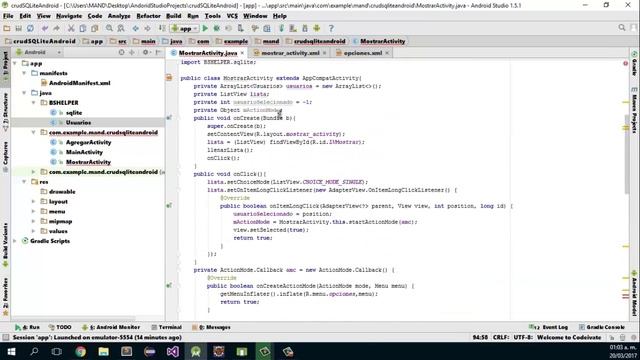This screenshot has height=360, width=640.
Task: Open Chrome from the taskbar
Action: tap(80, 351)
